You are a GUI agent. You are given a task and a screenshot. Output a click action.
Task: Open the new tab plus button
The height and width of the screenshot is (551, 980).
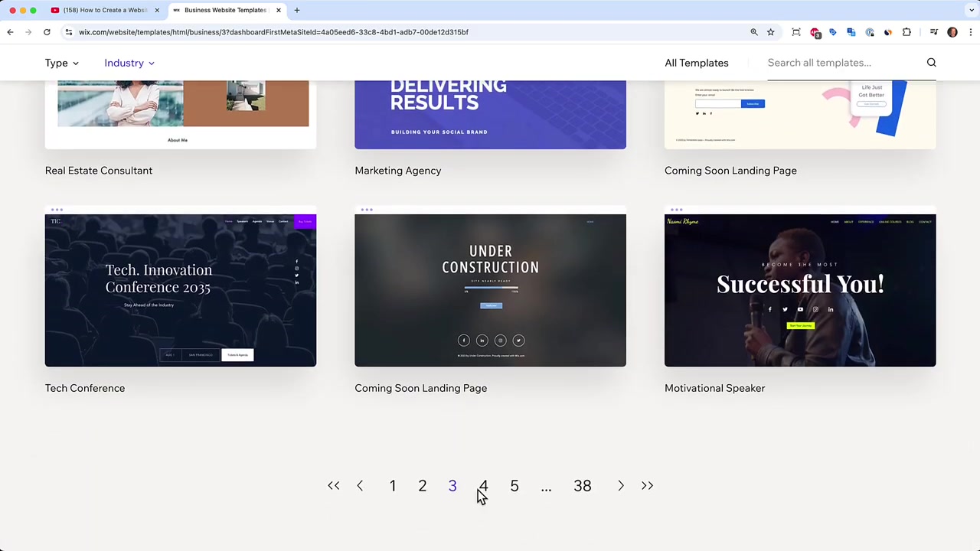[x=297, y=10]
